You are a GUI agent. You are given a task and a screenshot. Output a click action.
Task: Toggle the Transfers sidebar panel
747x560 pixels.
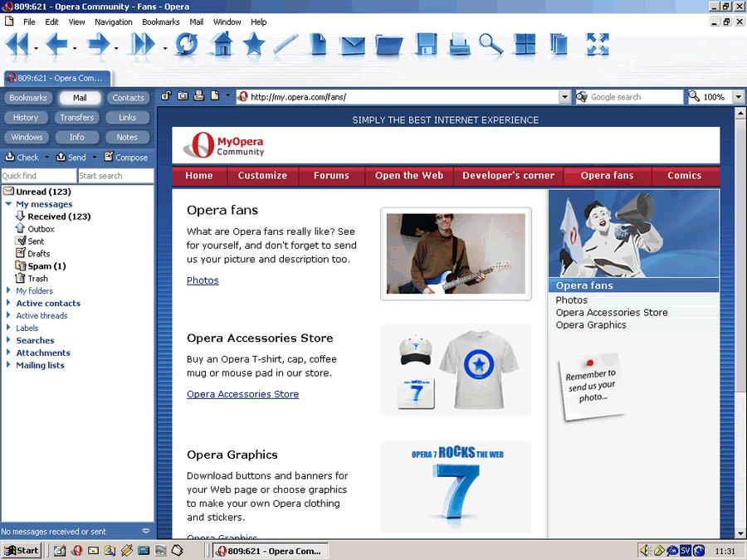click(x=76, y=117)
